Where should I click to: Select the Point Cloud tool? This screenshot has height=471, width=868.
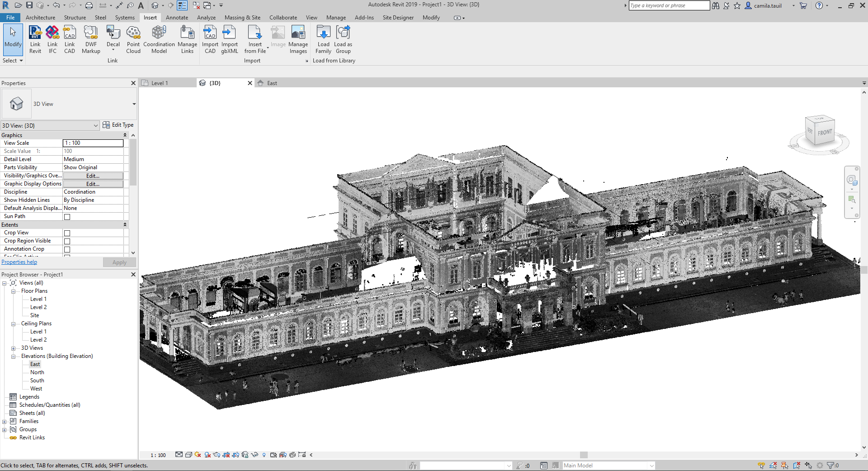[x=133, y=38]
